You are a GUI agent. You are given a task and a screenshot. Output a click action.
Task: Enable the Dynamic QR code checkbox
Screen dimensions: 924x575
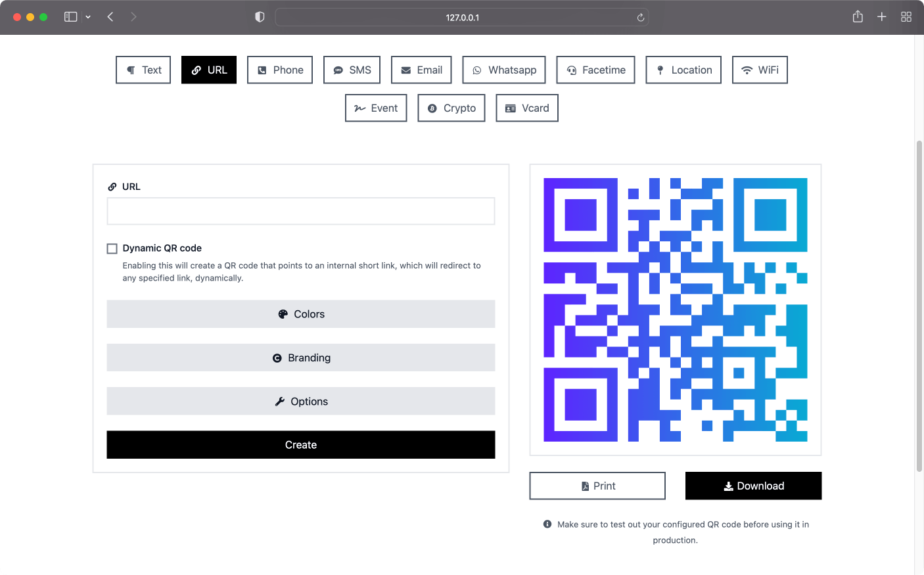[x=112, y=248]
